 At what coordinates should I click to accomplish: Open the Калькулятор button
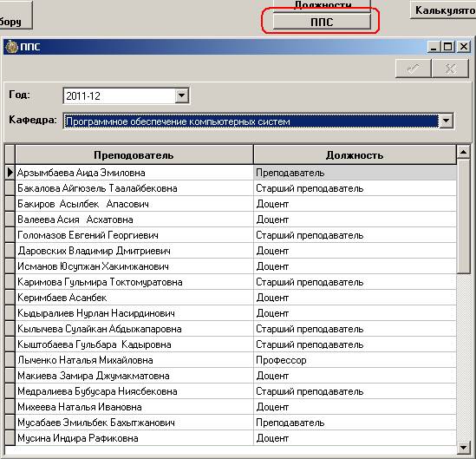coord(443,10)
